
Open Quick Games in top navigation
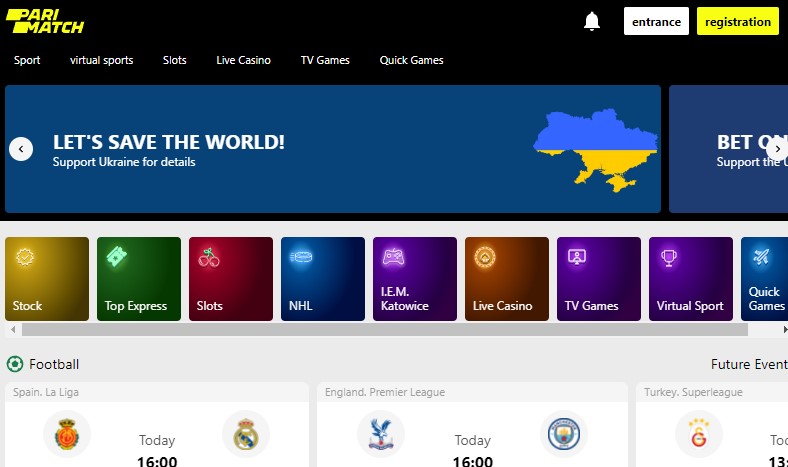tap(412, 60)
